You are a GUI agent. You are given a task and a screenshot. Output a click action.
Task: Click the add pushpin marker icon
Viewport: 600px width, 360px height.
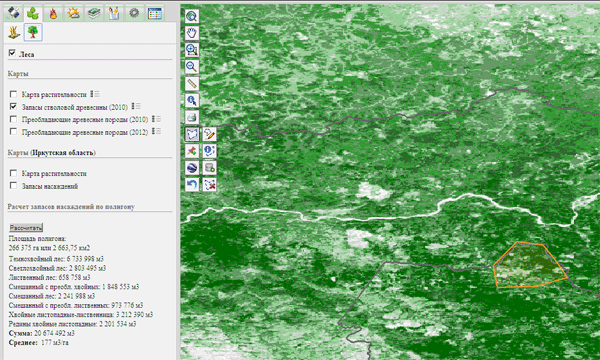[192, 151]
